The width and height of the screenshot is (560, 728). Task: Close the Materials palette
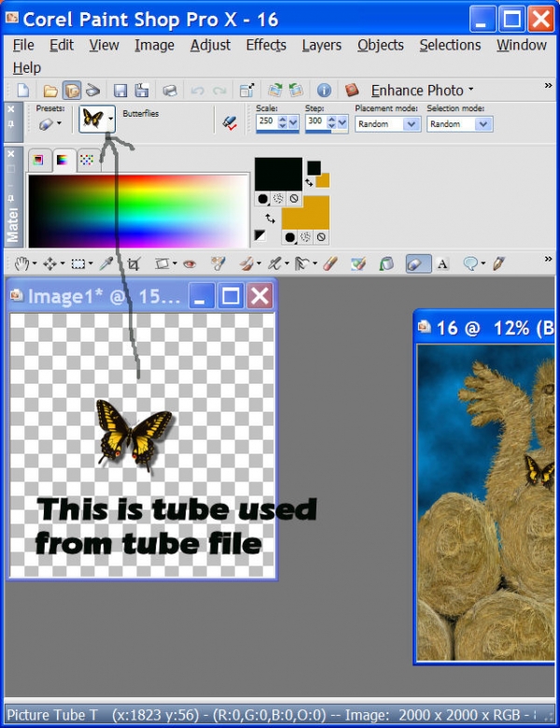click(11, 154)
